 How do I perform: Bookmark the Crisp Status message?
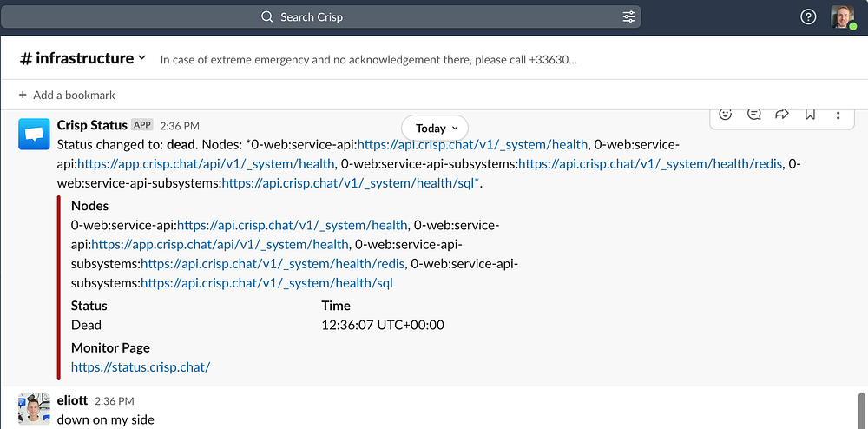point(810,115)
